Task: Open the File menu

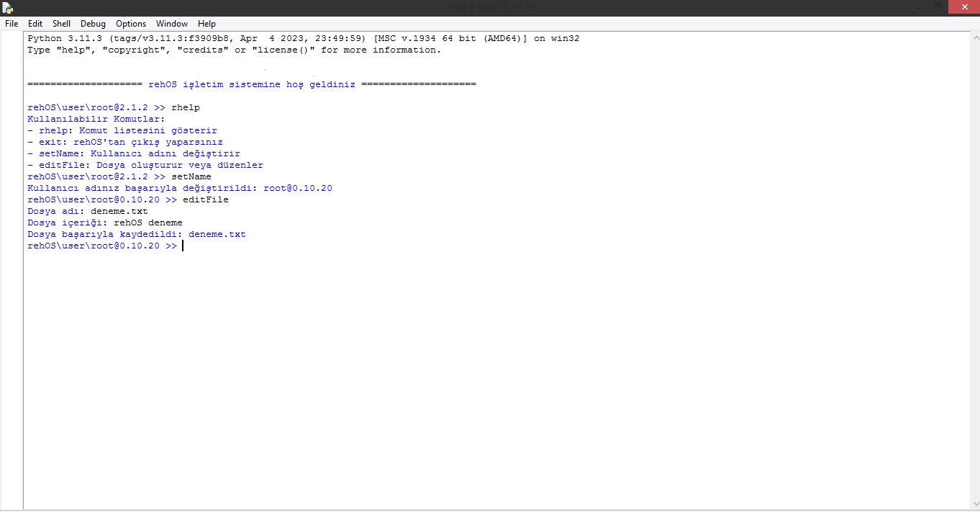Action: pos(12,24)
